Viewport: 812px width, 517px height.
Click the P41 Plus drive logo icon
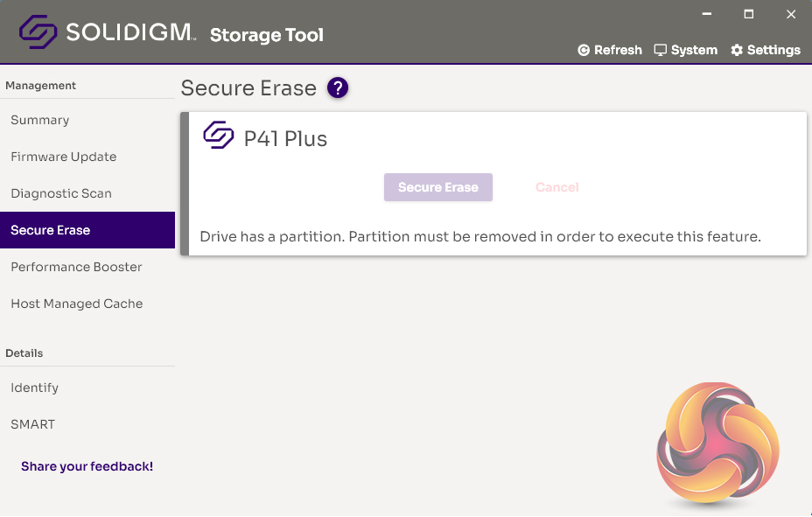click(x=219, y=136)
